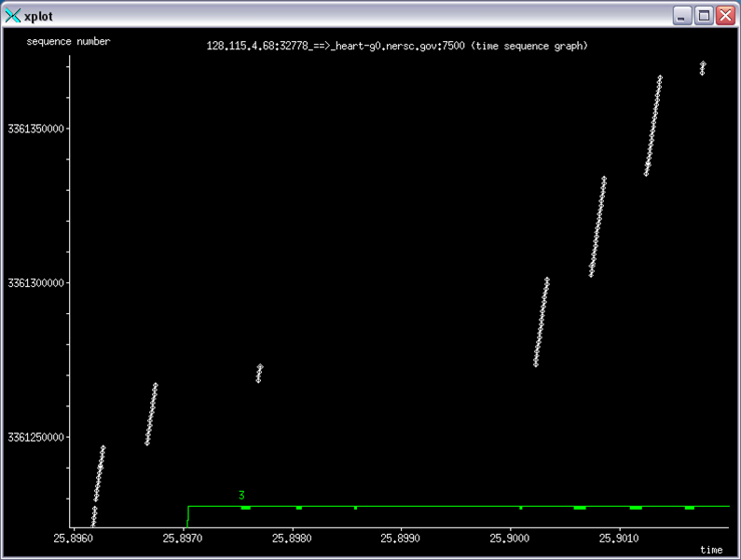This screenshot has width=741, height=560.
Task: Minimize the xplot window
Action: [682, 16]
